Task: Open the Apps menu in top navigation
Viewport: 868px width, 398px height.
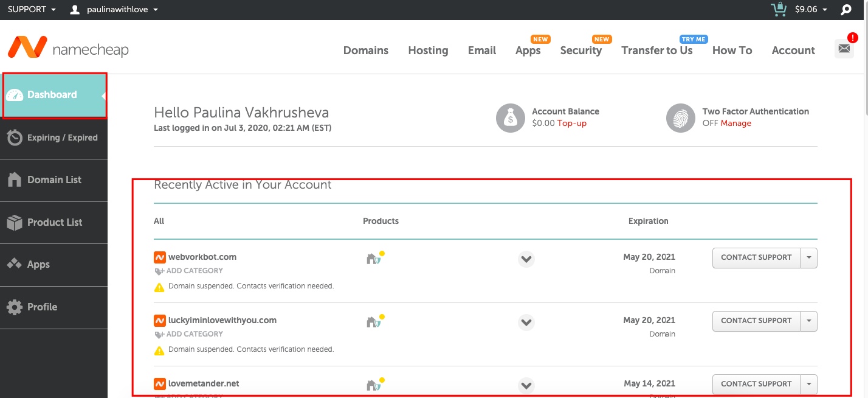Action: tap(528, 51)
